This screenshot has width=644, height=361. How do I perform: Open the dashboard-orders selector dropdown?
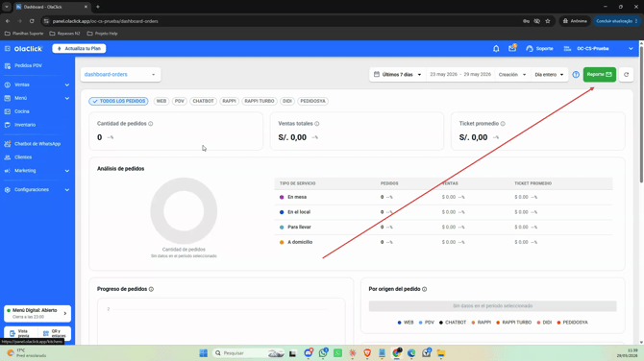point(120,75)
